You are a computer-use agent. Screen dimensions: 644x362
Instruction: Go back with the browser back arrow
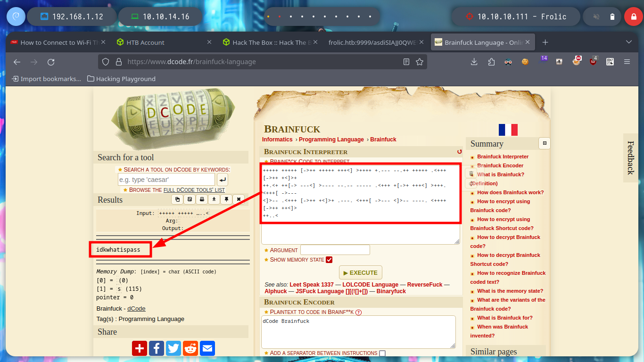click(17, 62)
